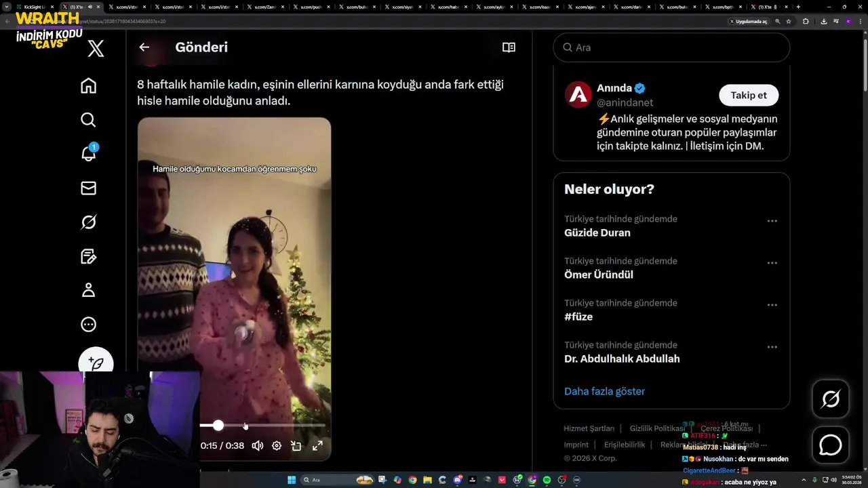The height and width of the screenshot is (488, 868).
Task: Click the Ara search field on X
Action: click(x=671, y=47)
